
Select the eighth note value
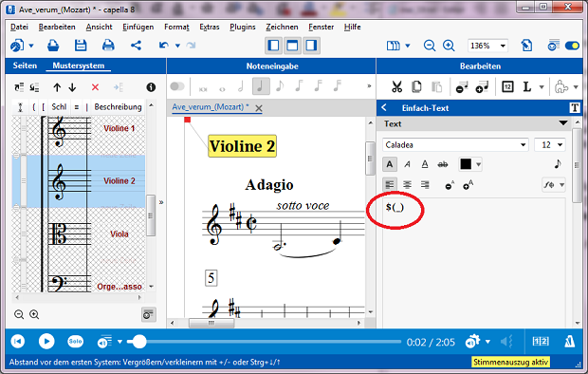coord(280,86)
